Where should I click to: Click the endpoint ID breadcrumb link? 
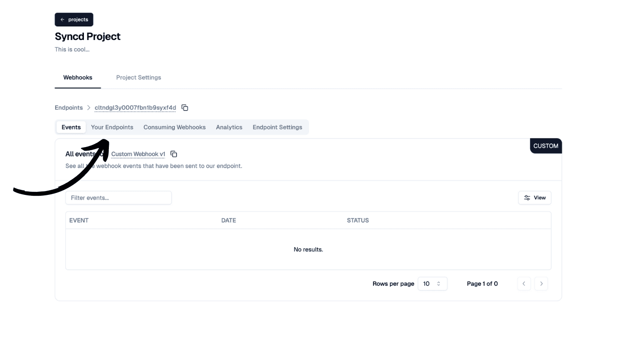135,108
